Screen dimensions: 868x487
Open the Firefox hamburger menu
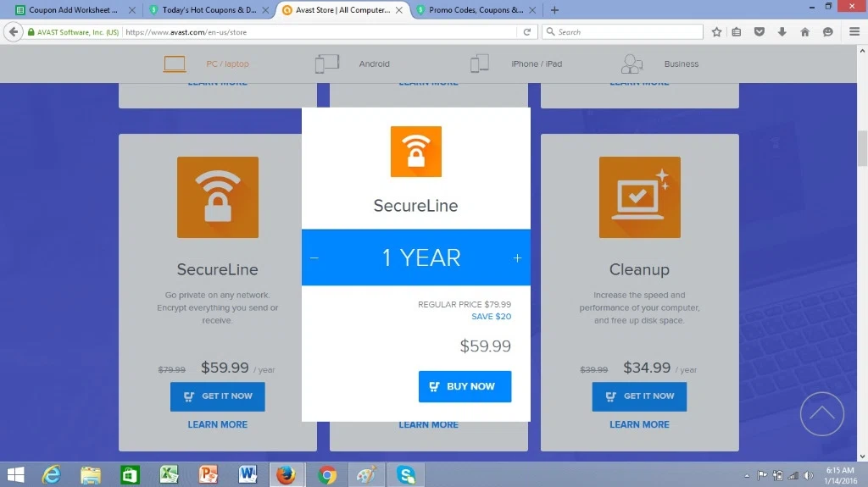[854, 32]
